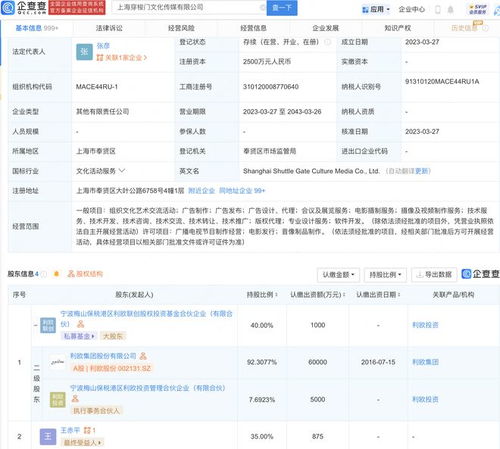This screenshot has height=449, width=500.
Task: Expand the 私募基金 tag
Action: pos(79,336)
